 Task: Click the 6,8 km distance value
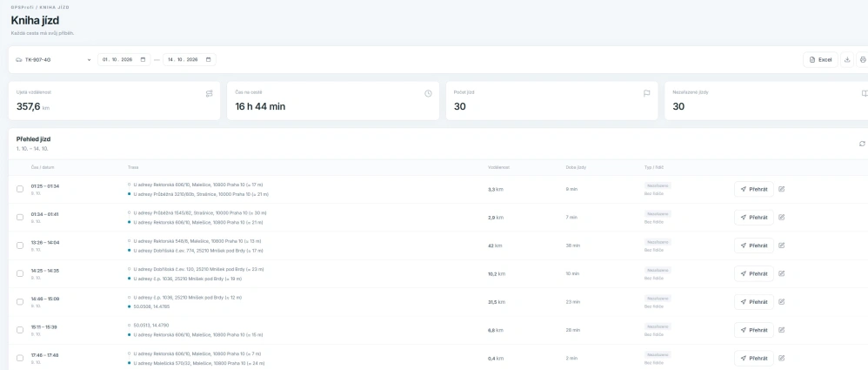pos(496,330)
